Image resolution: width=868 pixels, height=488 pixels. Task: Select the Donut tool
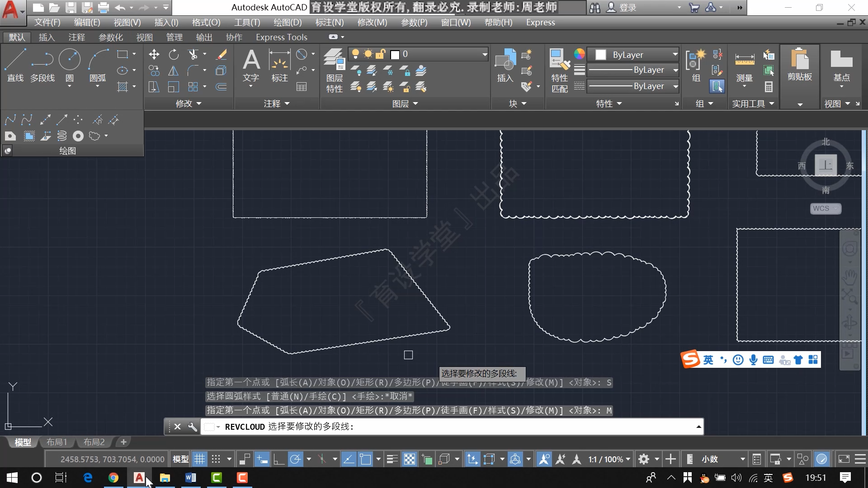78,136
